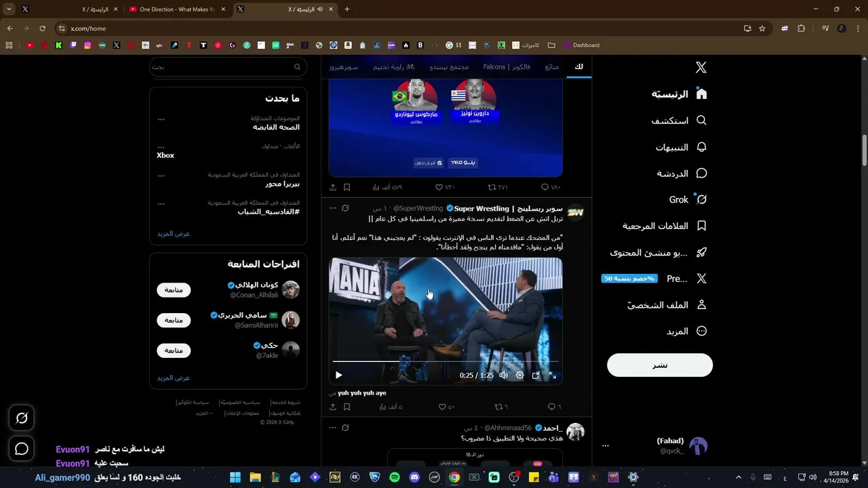Open floating Grok button bottom left
The image size is (868, 488).
click(22, 419)
